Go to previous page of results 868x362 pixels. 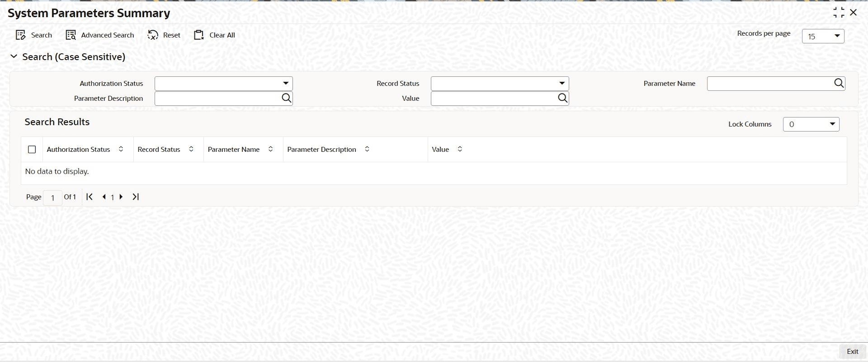pos(104,197)
